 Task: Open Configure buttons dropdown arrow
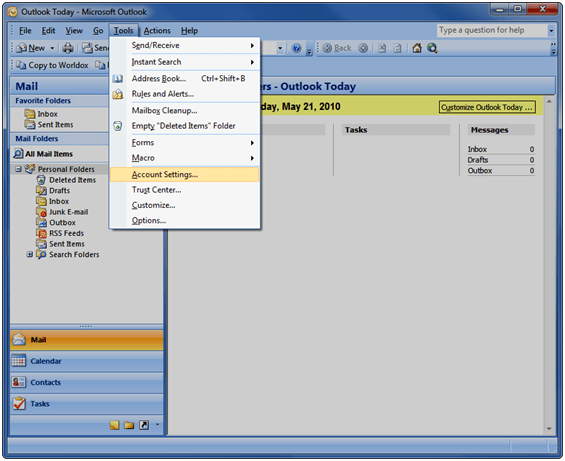157,425
